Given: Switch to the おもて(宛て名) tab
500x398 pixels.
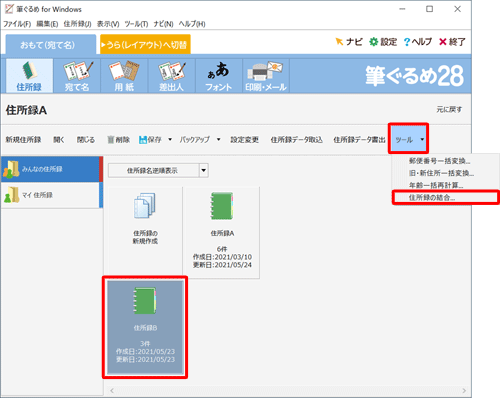Looking at the screenshot, I should 51,45.
